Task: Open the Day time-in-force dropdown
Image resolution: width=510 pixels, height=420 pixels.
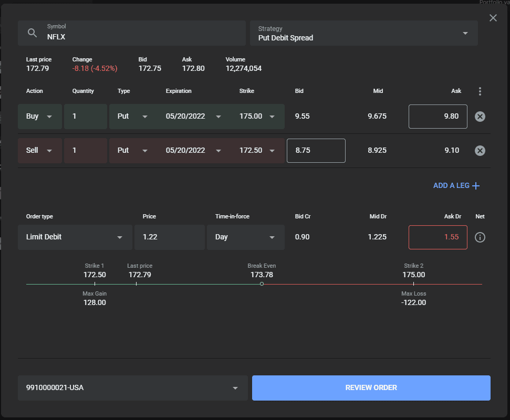Action: click(246, 237)
